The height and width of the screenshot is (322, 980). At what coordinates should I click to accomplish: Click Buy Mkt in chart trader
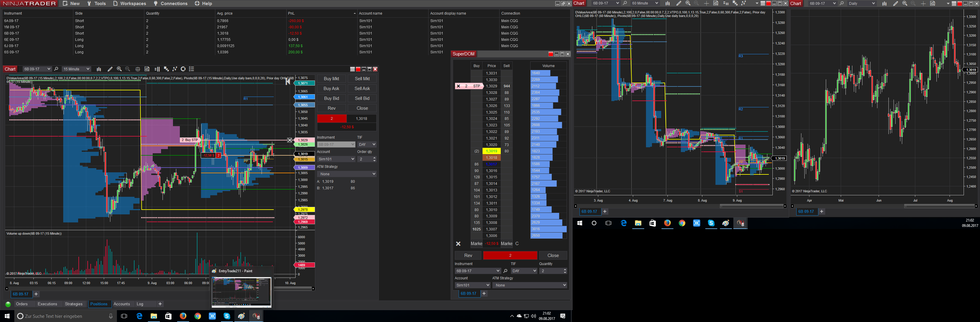coord(331,79)
